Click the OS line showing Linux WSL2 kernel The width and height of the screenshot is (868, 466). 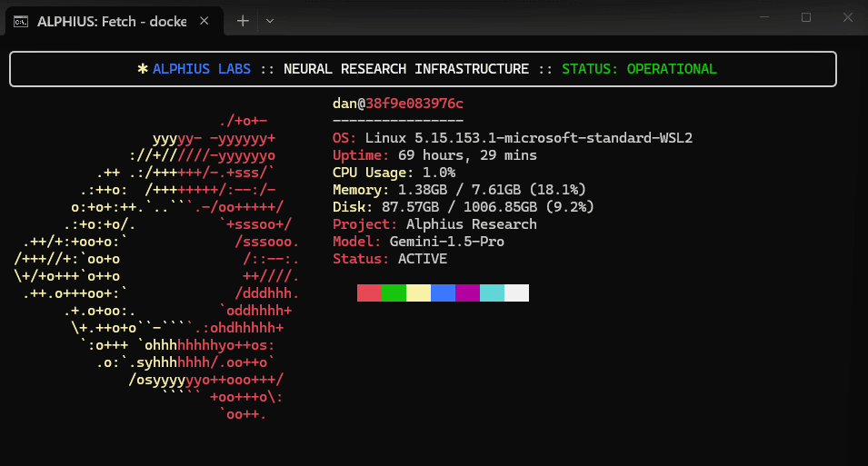pyautogui.click(x=513, y=138)
